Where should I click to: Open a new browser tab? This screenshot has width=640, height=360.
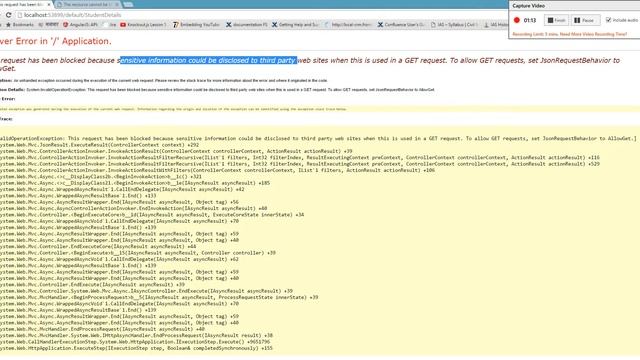point(128,4)
